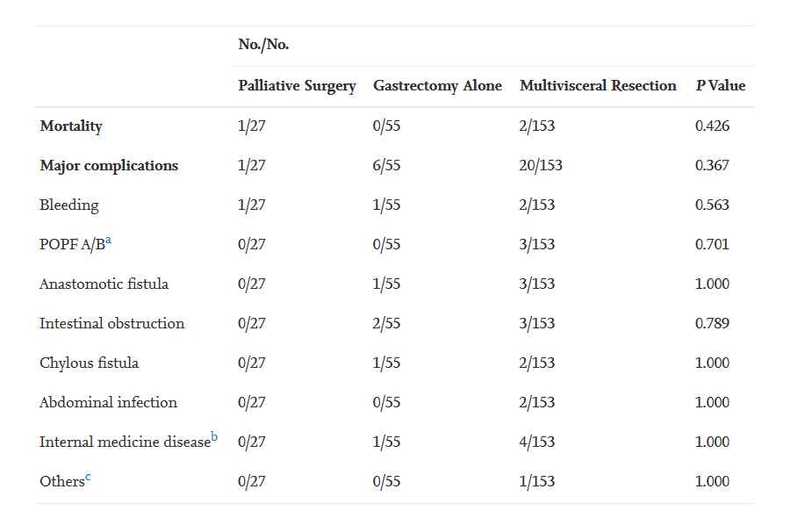Click the No./No. header label
The height and width of the screenshot is (518, 812).
(x=263, y=45)
